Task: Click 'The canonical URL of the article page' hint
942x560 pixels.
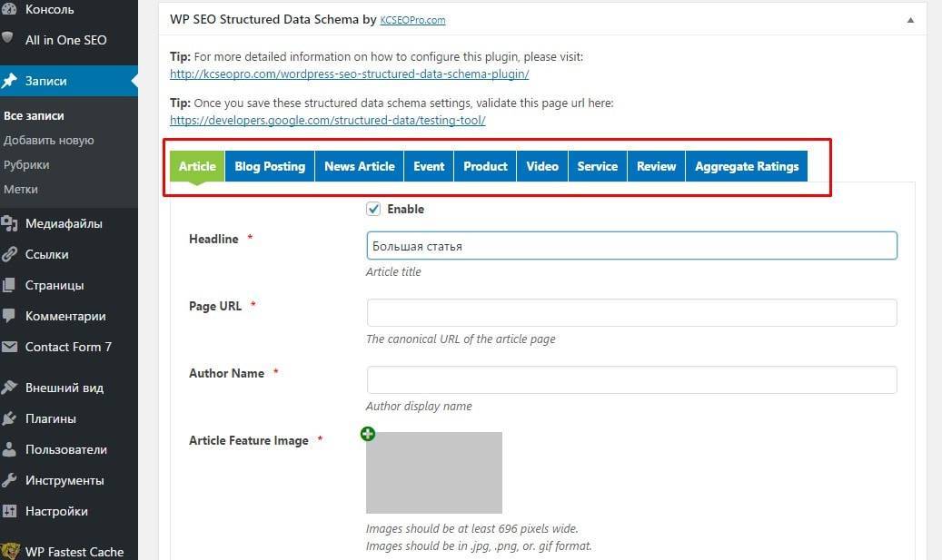Action: (x=461, y=339)
